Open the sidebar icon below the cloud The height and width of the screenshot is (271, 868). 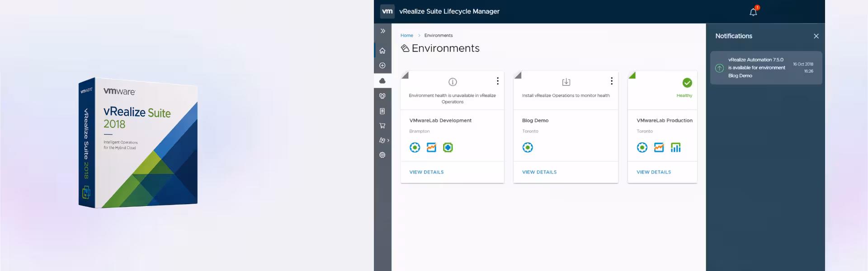click(382, 96)
